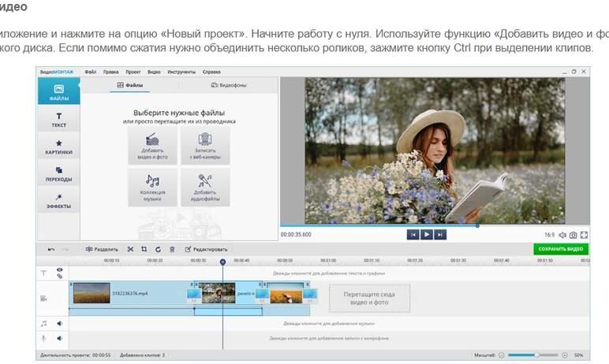The height and width of the screenshot is (364, 609).
Task: Select the scissors cut tool
Action: [x=130, y=249]
